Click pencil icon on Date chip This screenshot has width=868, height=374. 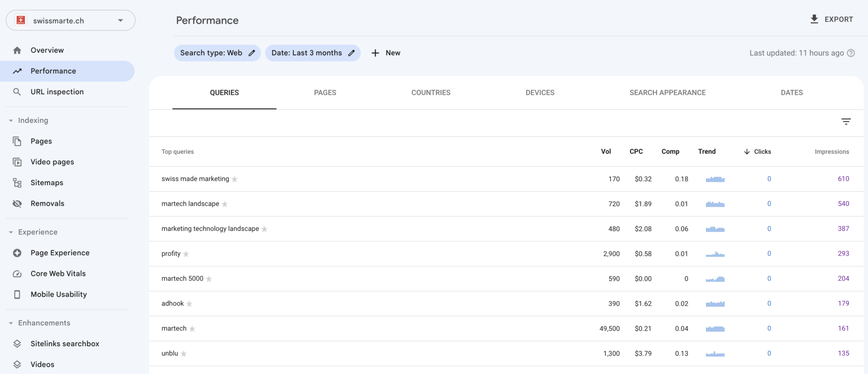point(351,53)
